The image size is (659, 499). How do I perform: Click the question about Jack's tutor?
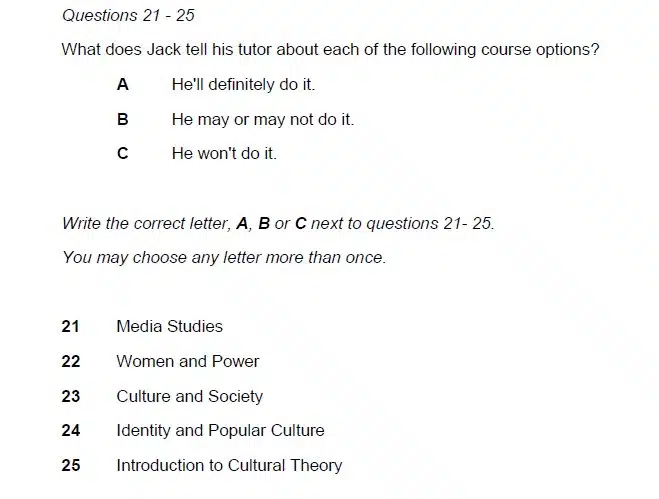point(330,50)
